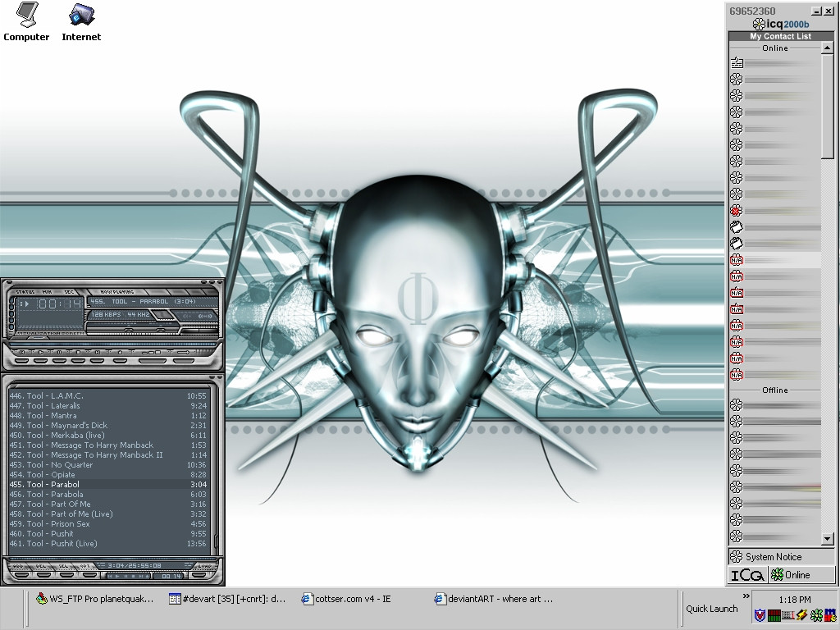The height and width of the screenshot is (630, 840).
Task: Click the ICQ flower tray icon
Action: tap(816, 615)
